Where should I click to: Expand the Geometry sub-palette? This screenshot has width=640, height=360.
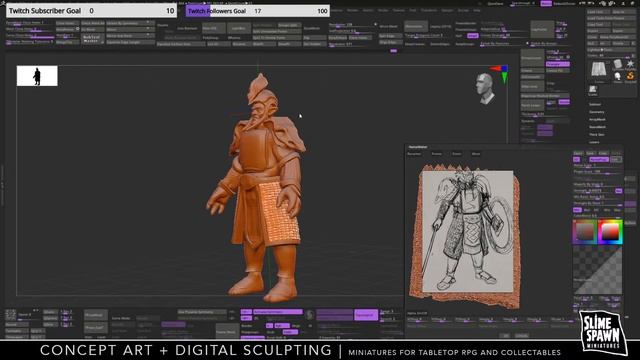(596, 112)
